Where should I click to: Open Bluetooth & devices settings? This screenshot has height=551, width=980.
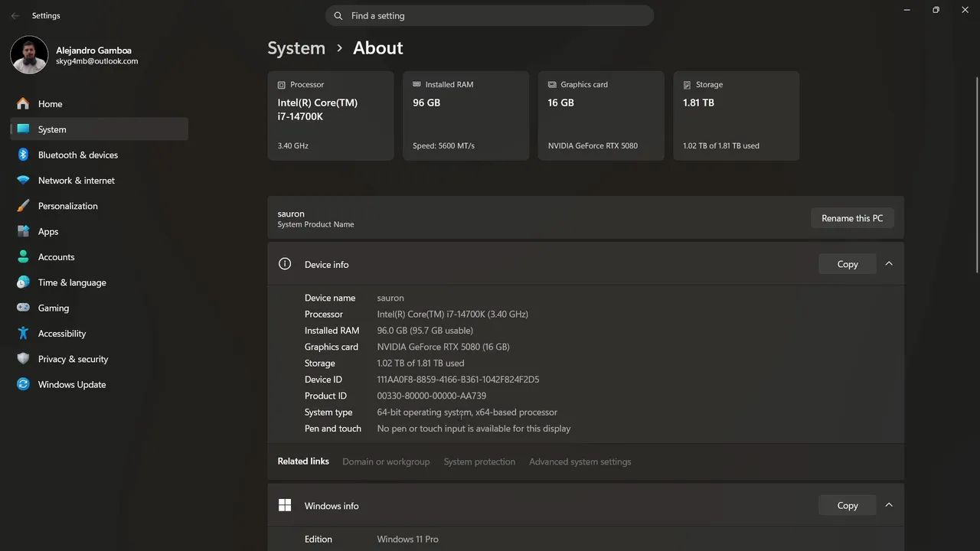click(77, 155)
